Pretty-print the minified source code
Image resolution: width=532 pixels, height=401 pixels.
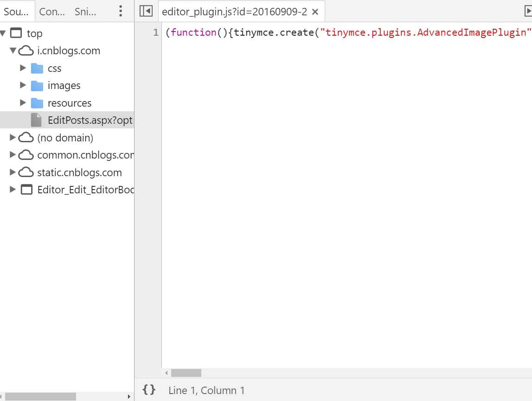point(149,390)
